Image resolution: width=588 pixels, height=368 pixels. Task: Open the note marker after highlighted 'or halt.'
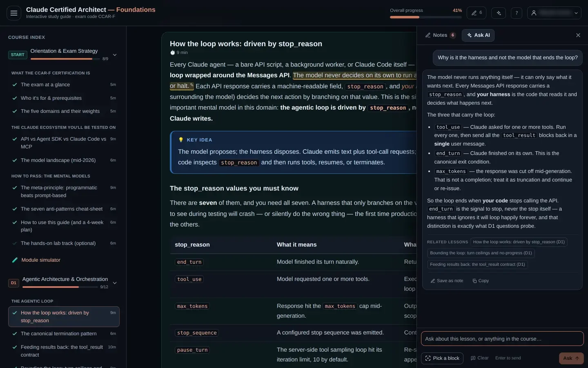pos(192,85)
